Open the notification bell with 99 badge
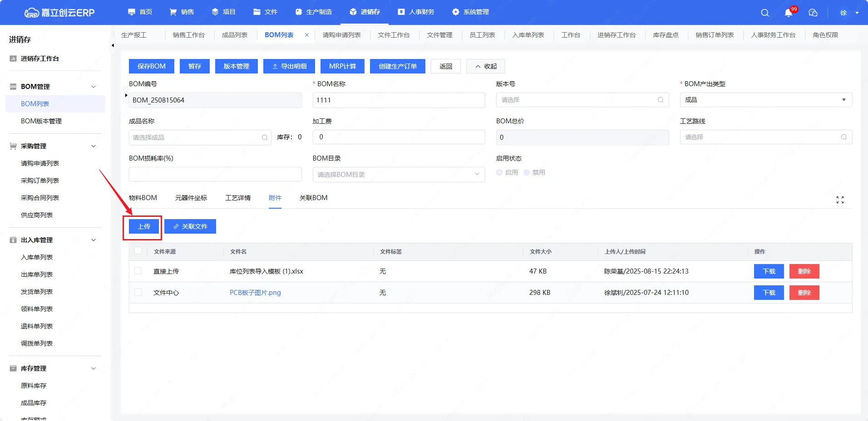 click(x=789, y=13)
